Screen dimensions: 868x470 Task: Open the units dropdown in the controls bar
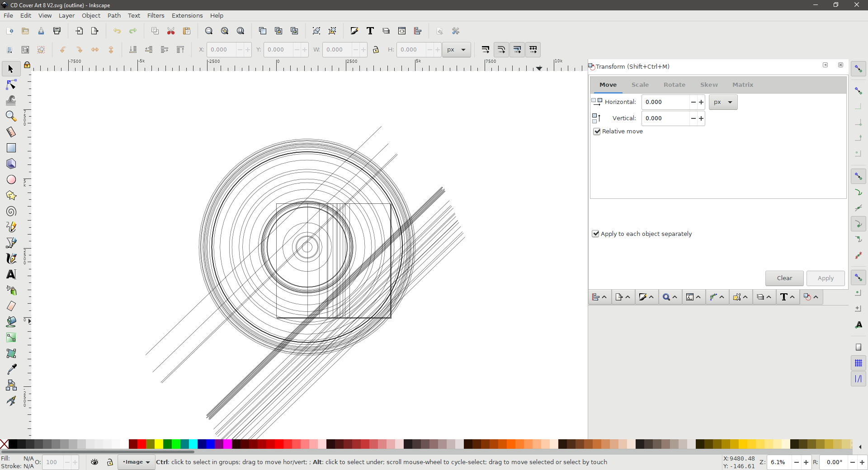pos(457,50)
